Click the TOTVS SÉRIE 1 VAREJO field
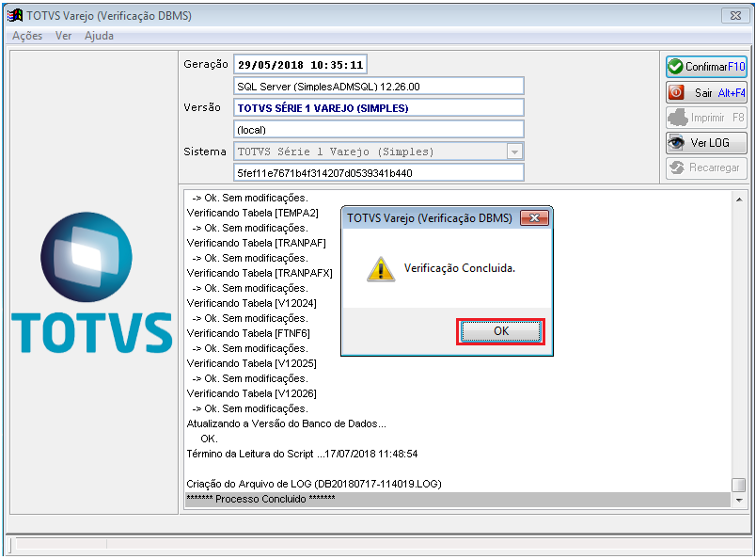The image size is (756, 559). pyautogui.click(x=379, y=108)
